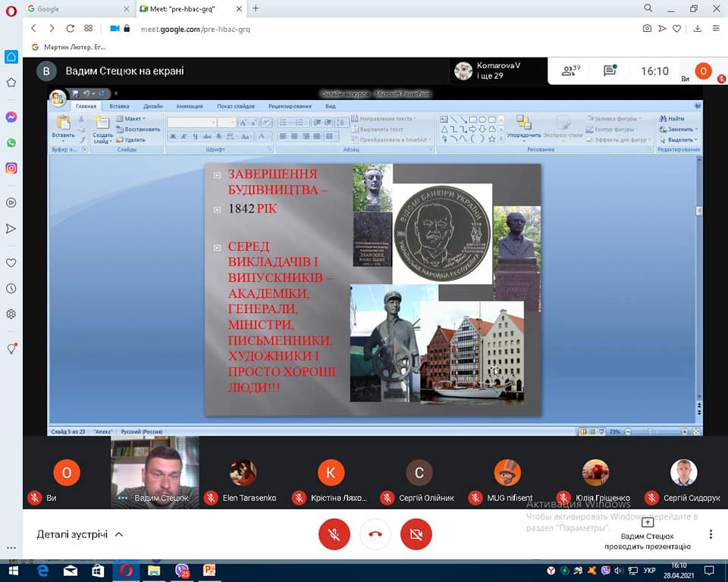Image resolution: width=728 pixels, height=582 pixels.
Task: Open WhatsApp in the Opera sidebar
Action: coord(11,142)
